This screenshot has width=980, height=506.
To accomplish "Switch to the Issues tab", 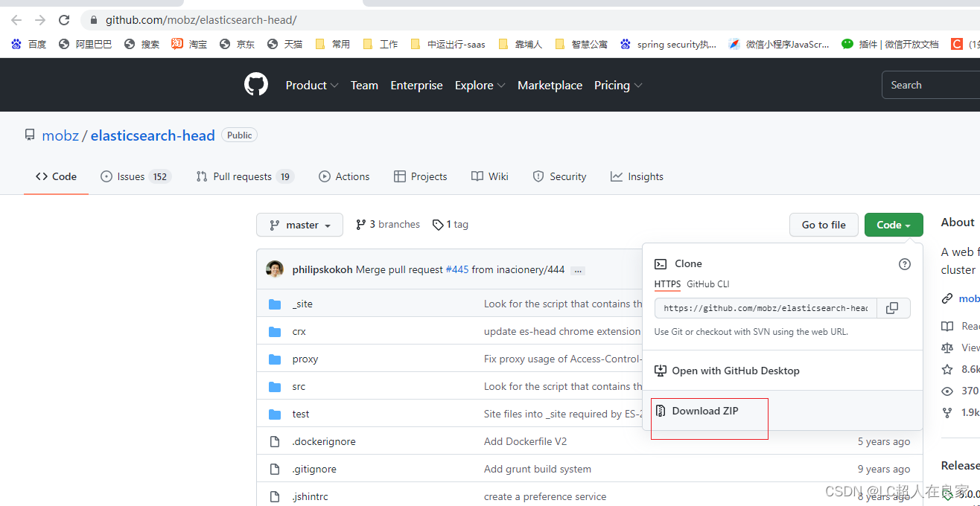I will pyautogui.click(x=136, y=176).
